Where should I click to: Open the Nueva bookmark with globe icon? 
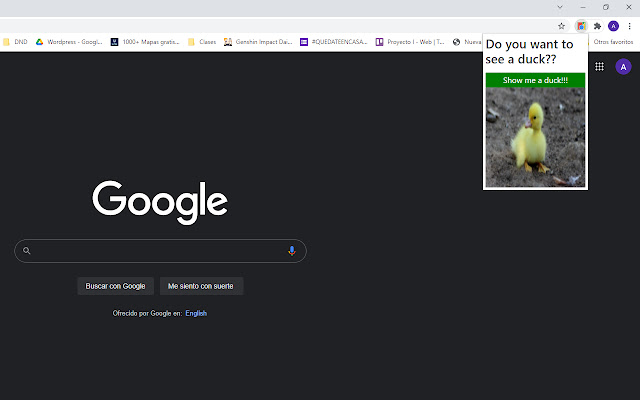pyautogui.click(x=467, y=42)
